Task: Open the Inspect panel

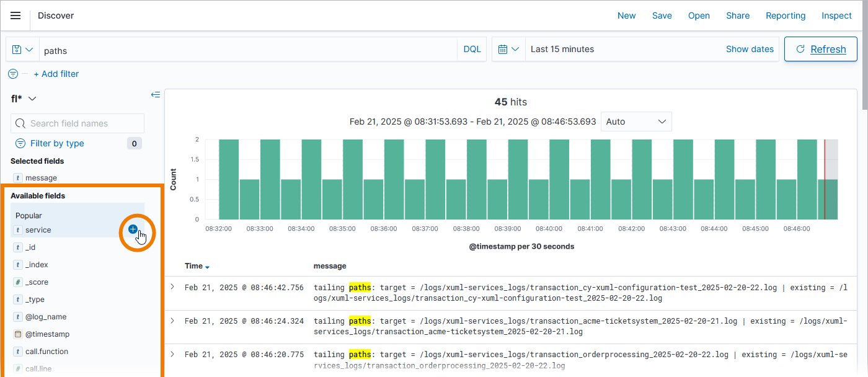Action: (x=836, y=16)
